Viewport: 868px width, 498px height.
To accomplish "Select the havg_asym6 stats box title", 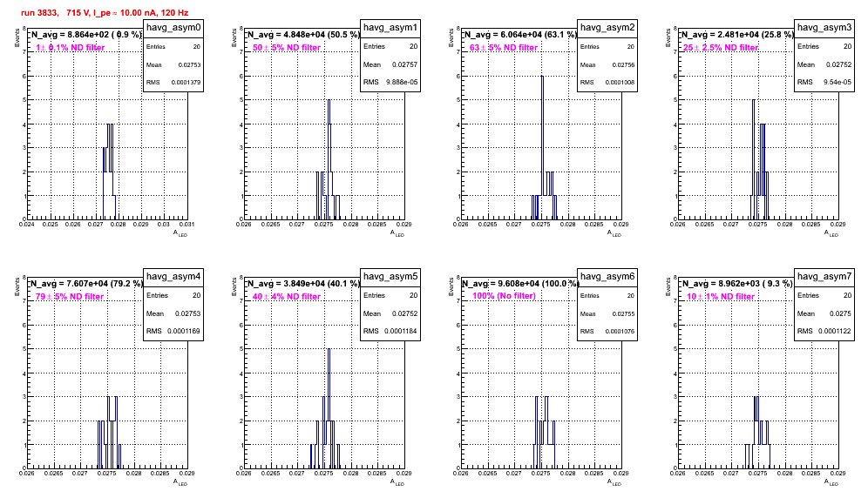I will click(607, 277).
